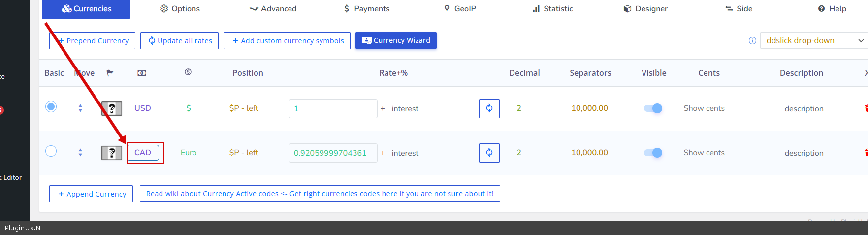Open the Currency Active codes wiki link
The height and width of the screenshot is (235, 868).
pos(320,194)
